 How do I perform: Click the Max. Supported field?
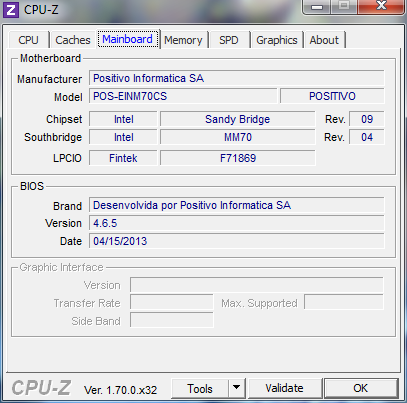344,303
